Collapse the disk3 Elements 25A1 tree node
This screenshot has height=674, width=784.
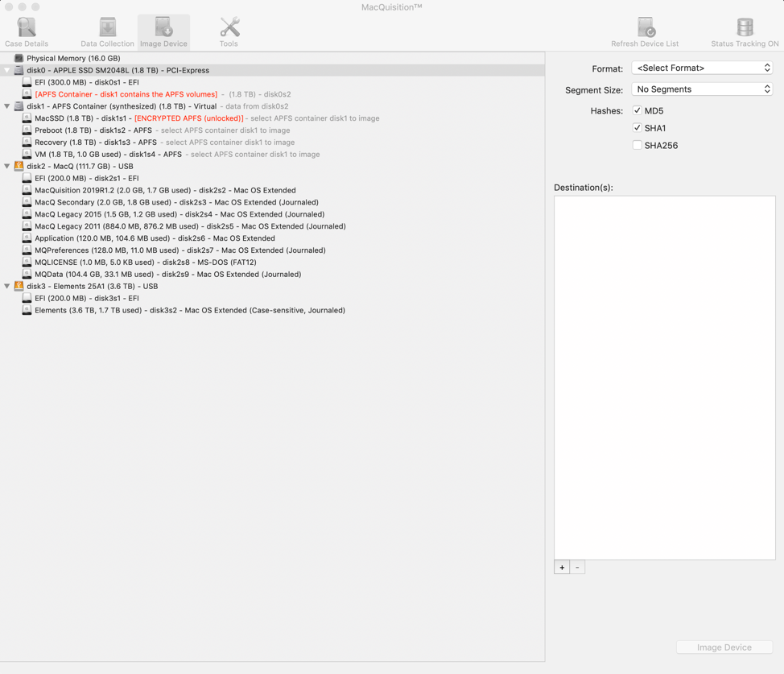tap(7, 286)
